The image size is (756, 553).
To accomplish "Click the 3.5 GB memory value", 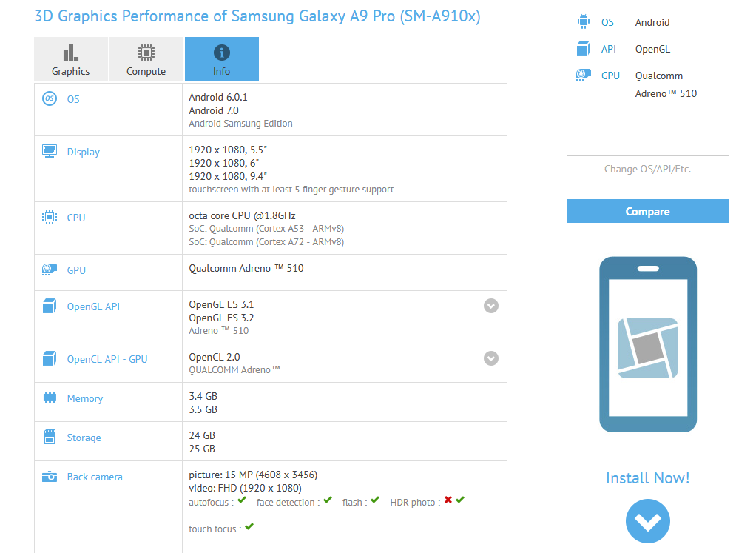I will click(x=203, y=409).
